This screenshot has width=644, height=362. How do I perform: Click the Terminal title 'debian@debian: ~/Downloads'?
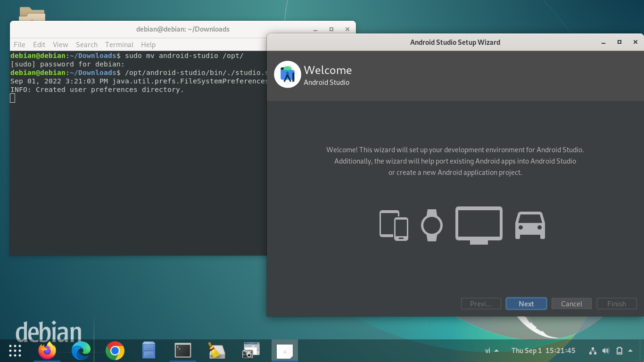pos(183,29)
